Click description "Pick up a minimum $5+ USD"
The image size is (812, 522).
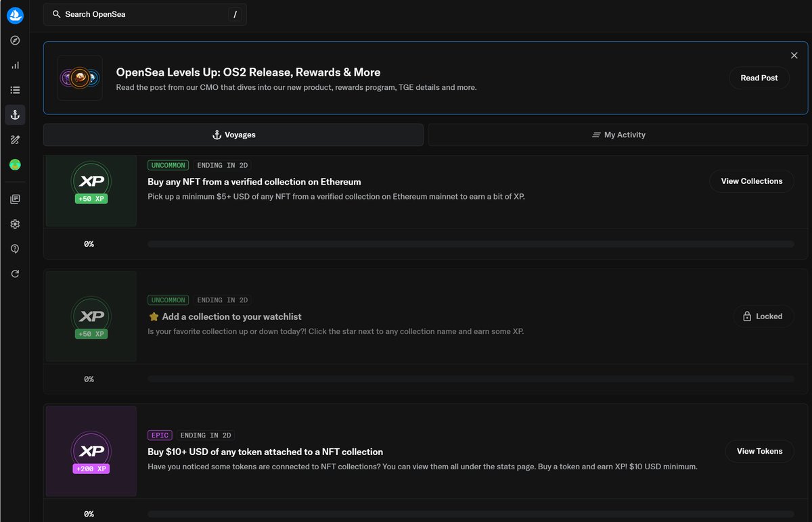tap(336, 197)
